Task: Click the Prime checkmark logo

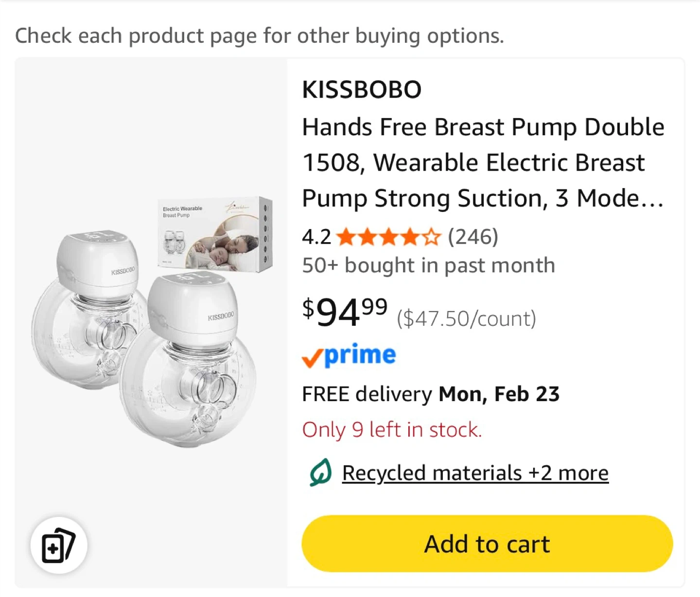Action: pos(349,355)
